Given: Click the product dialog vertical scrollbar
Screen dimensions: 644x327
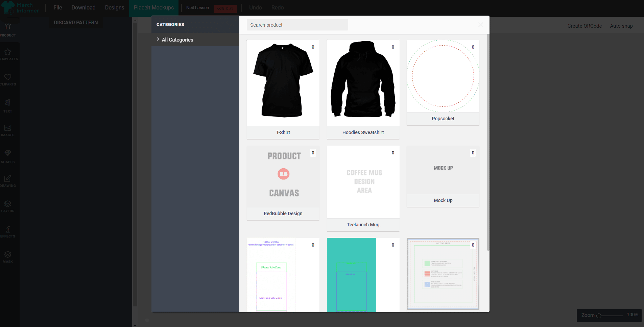Looking at the screenshot, I should (x=488, y=142).
